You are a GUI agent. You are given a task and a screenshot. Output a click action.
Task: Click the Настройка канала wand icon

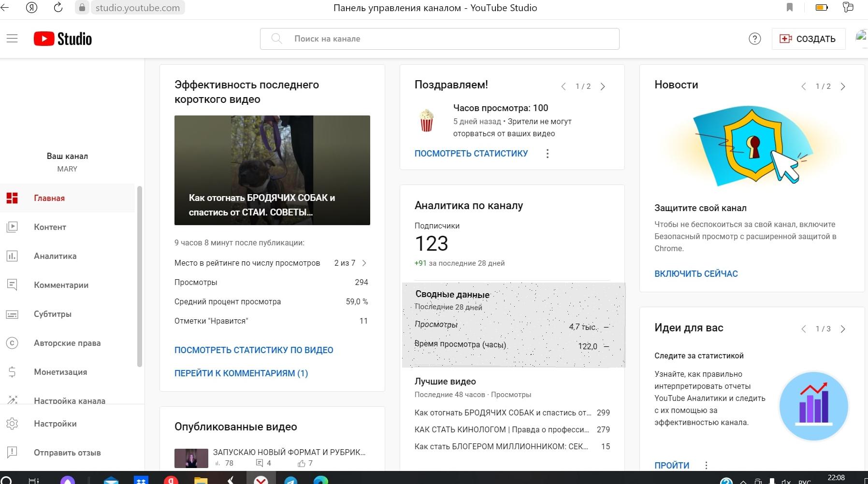[x=12, y=400]
